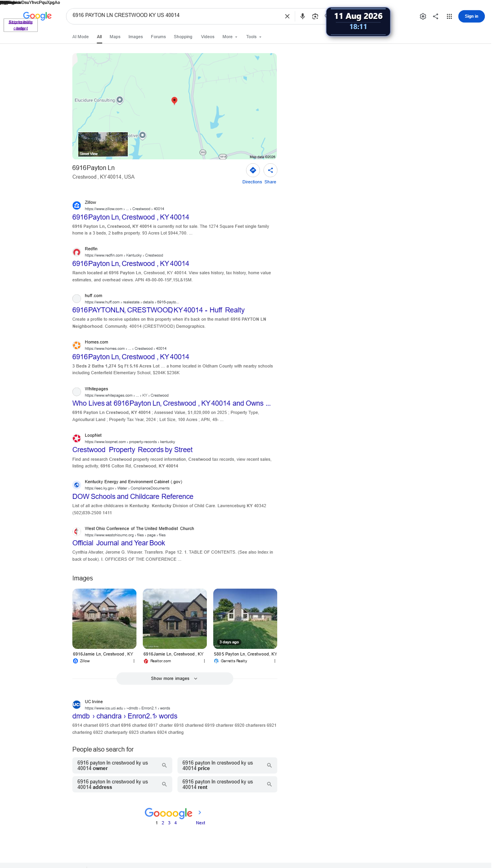Select the Forums tab
The width and height of the screenshot is (497, 868).
[x=158, y=37]
